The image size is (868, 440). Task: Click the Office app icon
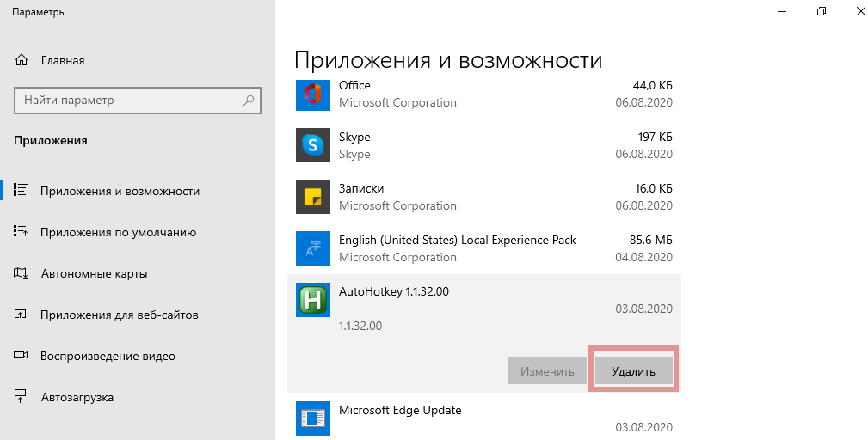[x=312, y=94]
